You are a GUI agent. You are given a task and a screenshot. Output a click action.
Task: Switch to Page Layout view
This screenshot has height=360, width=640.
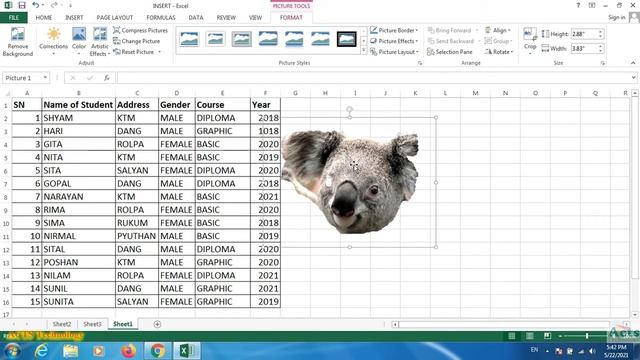coord(529,336)
